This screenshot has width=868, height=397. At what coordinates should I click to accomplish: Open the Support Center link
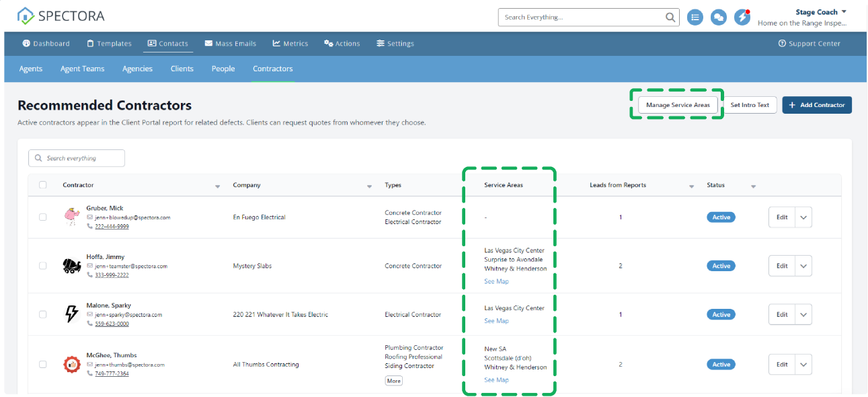[810, 44]
